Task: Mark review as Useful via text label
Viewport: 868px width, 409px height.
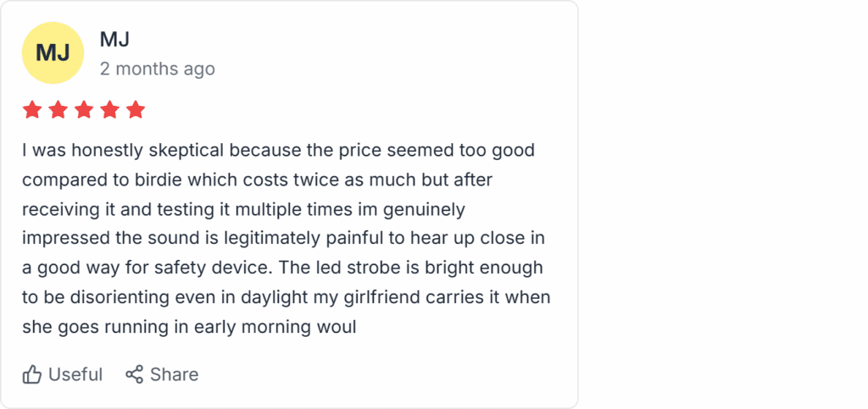Action: pyautogui.click(x=75, y=374)
